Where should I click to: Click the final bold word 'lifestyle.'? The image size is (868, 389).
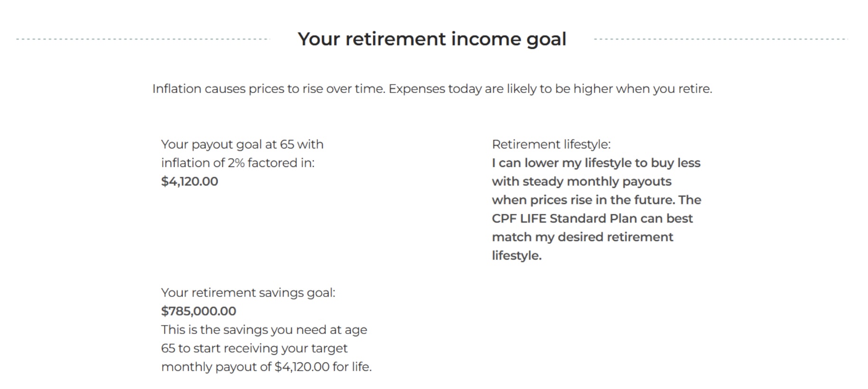(517, 255)
